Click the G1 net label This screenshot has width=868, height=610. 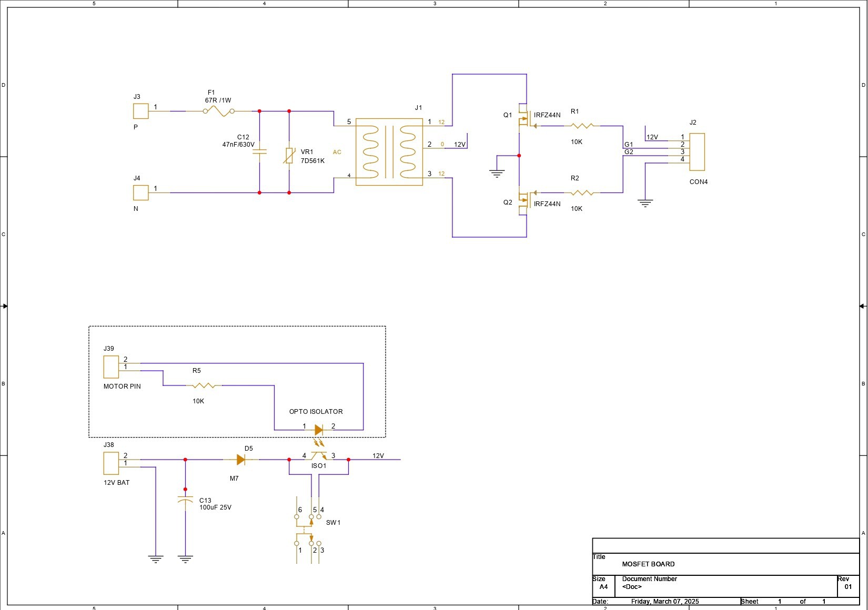(629, 145)
